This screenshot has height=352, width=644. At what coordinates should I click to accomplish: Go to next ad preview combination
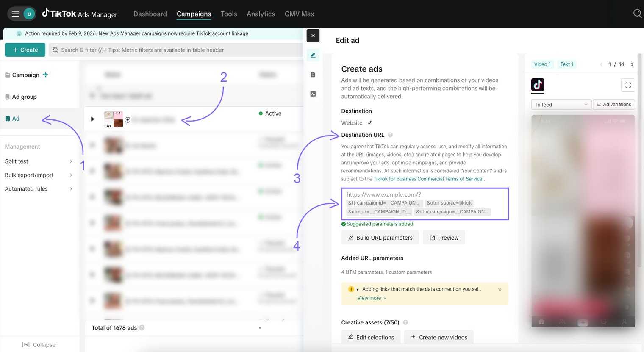[632, 64]
